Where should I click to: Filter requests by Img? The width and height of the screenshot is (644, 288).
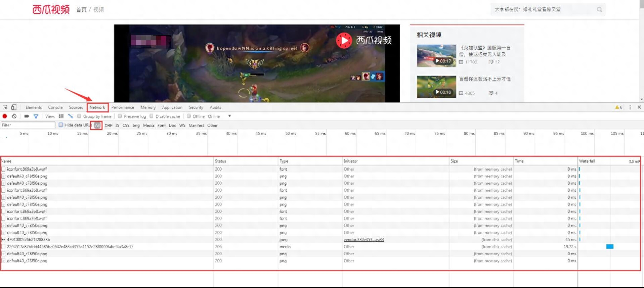tap(136, 125)
